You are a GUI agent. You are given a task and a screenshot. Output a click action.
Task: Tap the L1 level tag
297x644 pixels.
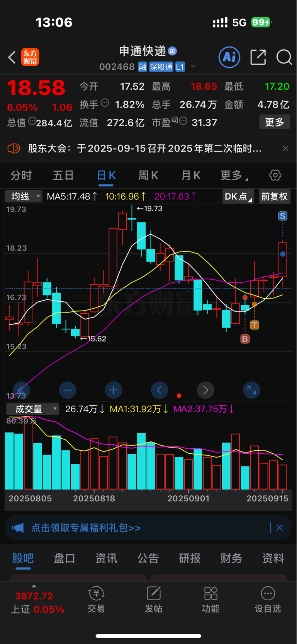pos(180,67)
